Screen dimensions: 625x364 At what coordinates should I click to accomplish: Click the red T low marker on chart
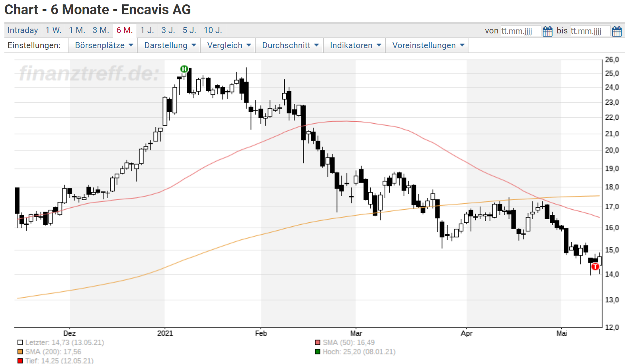[x=595, y=267]
